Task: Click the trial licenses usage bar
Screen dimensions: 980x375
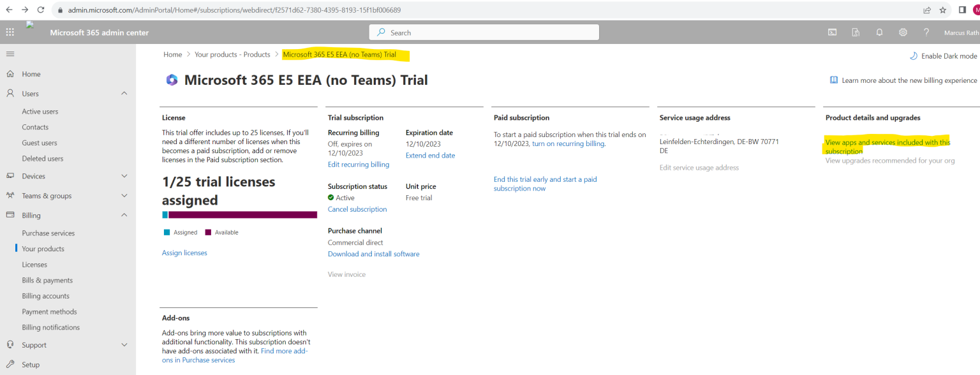Action: click(239, 216)
